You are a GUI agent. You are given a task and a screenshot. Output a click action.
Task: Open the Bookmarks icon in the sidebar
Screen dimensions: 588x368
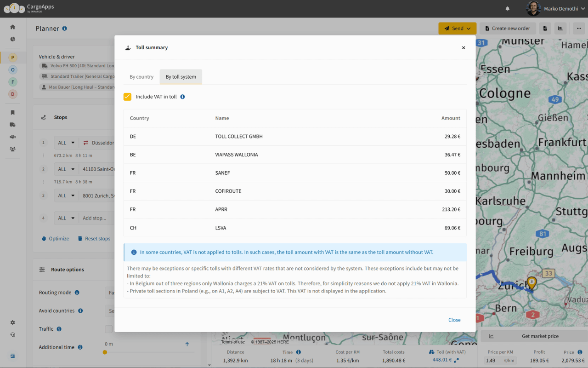[12, 112]
